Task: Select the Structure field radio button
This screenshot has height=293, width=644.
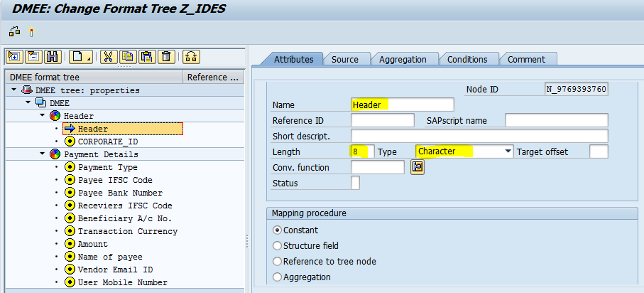Action: tap(277, 246)
